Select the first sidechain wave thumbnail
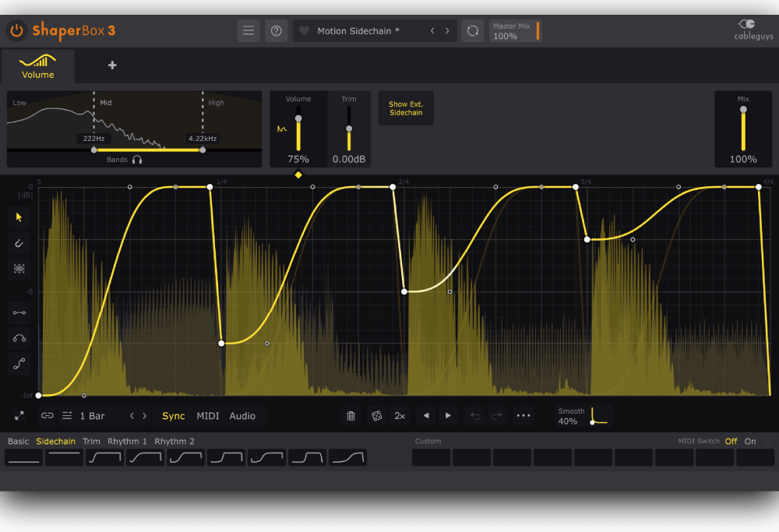The width and height of the screenshot is (779, 532). (x=23, y=457)
